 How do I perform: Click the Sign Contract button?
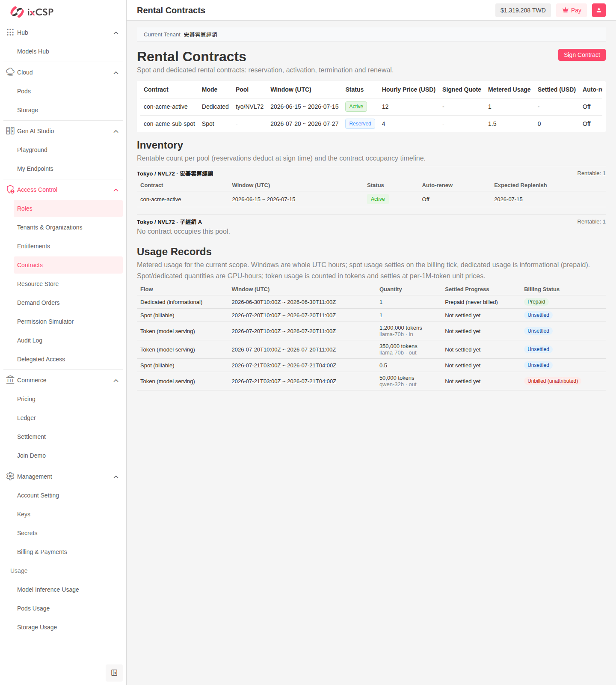pos(582,55)
